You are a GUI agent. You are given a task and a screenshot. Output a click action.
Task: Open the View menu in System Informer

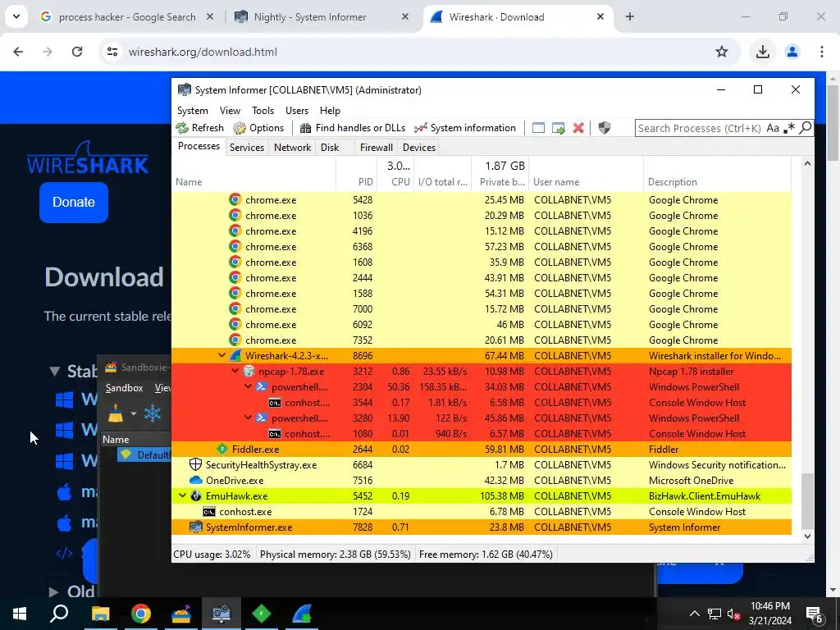230,111
